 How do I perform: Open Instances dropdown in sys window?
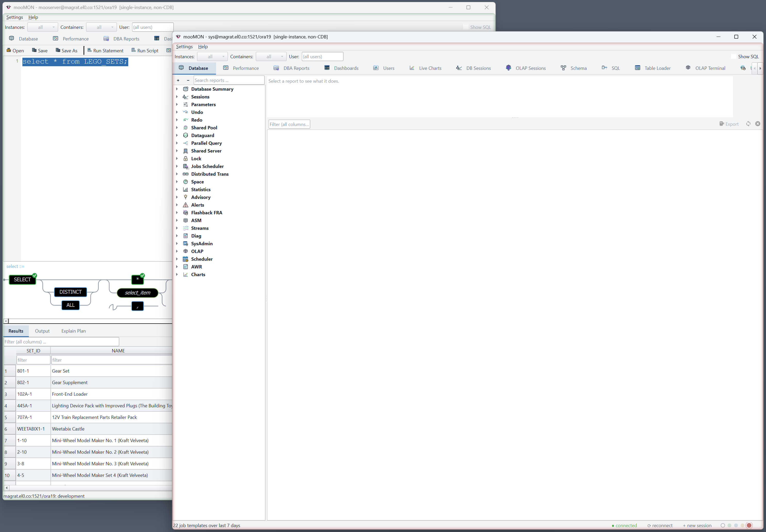(212, 56)
